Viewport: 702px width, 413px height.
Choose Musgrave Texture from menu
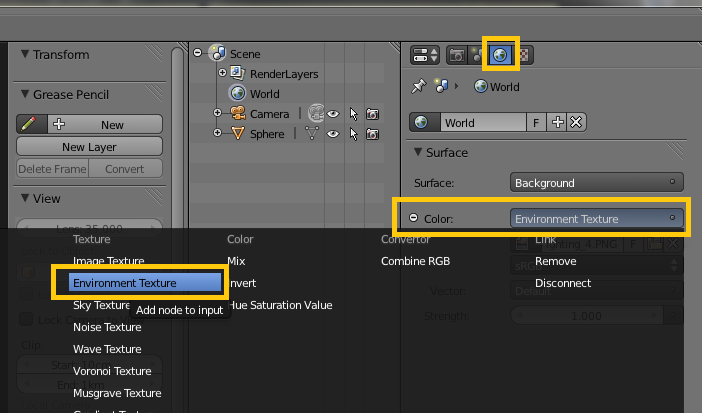117,393
